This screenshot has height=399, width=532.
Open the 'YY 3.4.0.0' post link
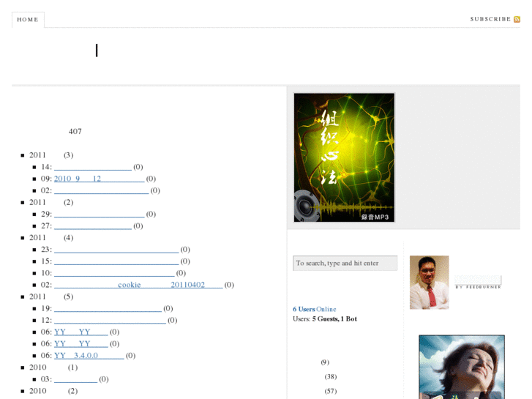click(89, 356)
